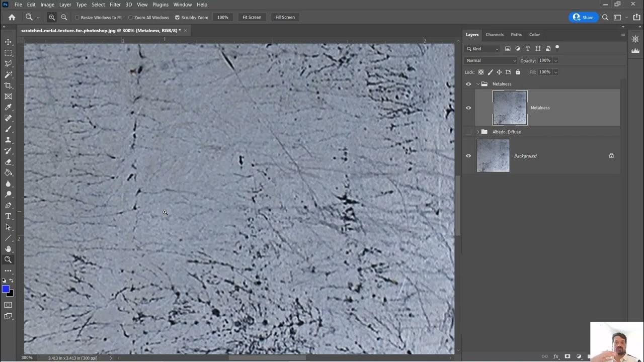Choose Zoom Out mode in options bar
This screenshot has height=362, width=644.
[x=64, y=17]
